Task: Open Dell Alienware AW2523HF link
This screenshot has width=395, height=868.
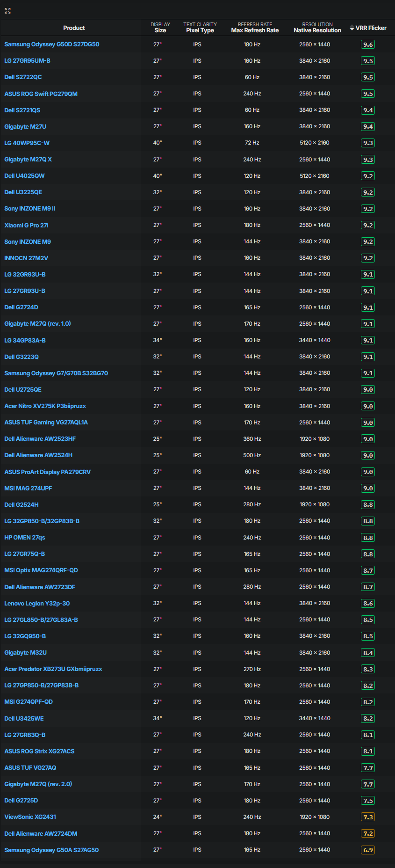Action: pyautogui.click(x=40, y=439)
